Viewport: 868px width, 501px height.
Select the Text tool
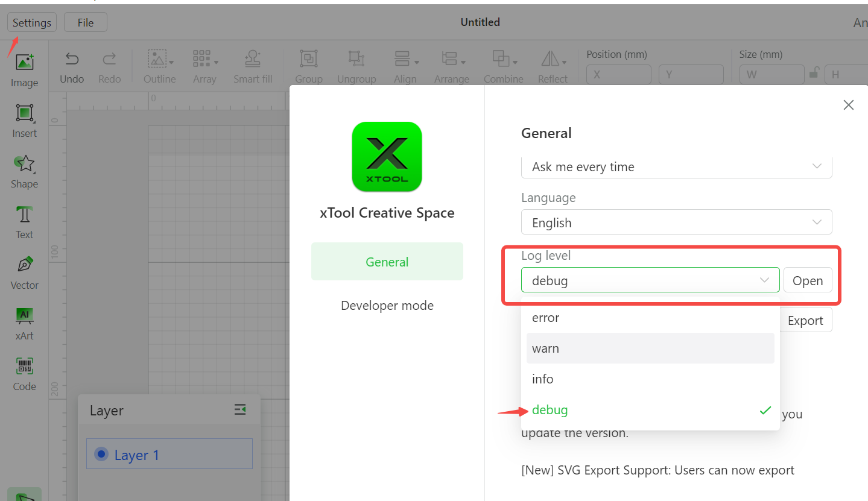(x=24, y=222)
